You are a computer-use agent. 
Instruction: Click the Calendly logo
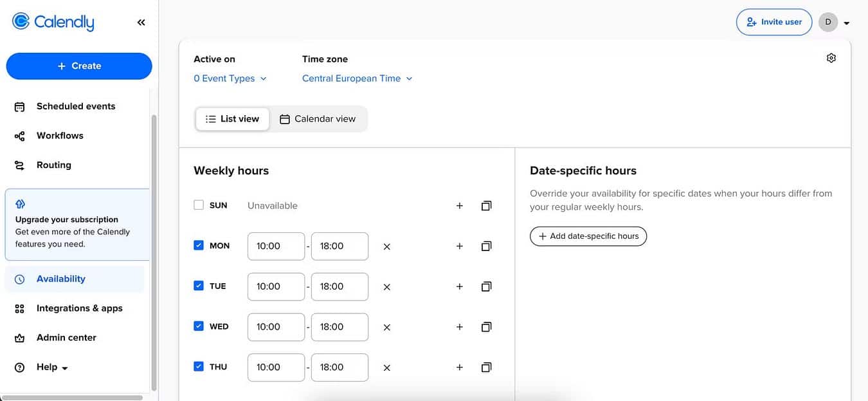53,22
